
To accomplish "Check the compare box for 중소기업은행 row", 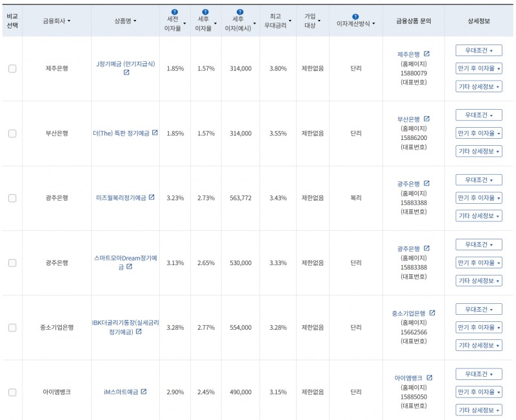I will pyautogui.click(x=12, y=328).
